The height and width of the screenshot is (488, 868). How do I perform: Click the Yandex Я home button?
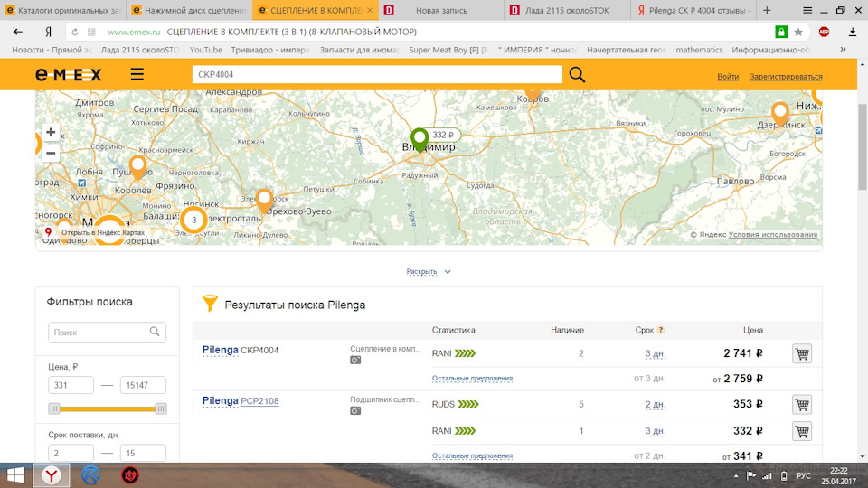coord(49,33)
